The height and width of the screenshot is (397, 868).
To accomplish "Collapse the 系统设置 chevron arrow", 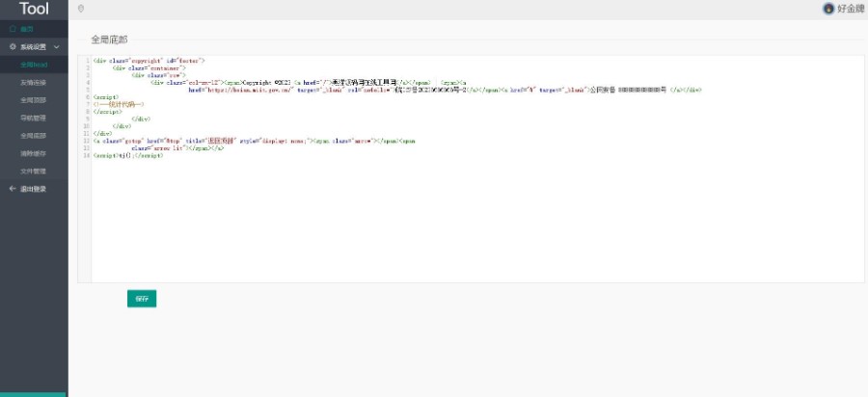I will coord(57,47).
